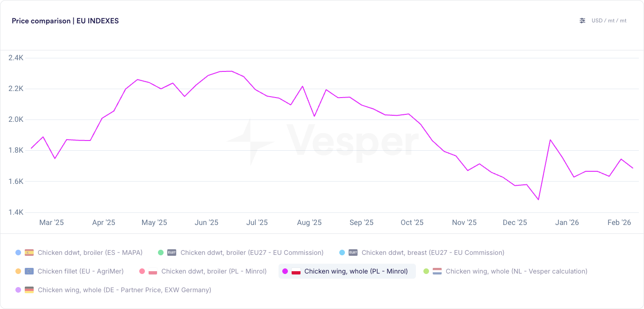This screenshot has height=309, width=644.
Task: Click the Netherlands flag icon in legend
Action: point(437,271)
